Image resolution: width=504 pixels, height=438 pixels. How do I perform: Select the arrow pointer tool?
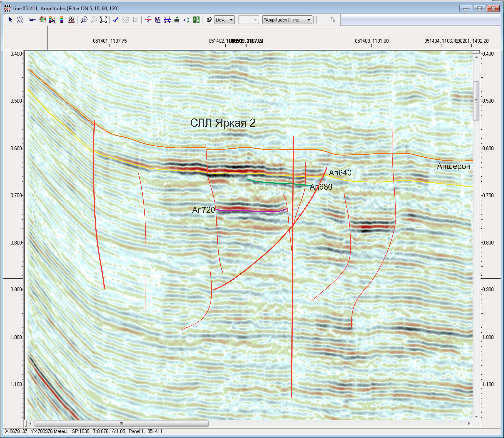point(10,20)
